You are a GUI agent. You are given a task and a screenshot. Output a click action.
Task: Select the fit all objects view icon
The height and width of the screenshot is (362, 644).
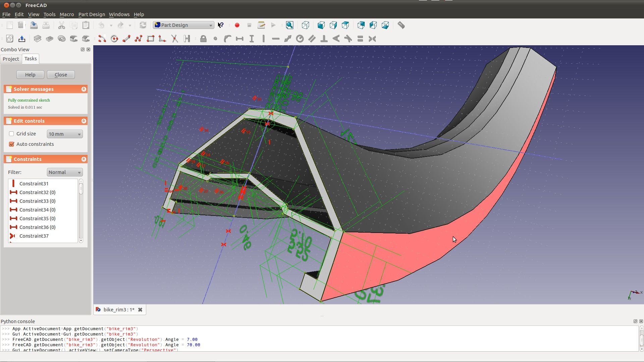tap(290, 25)
